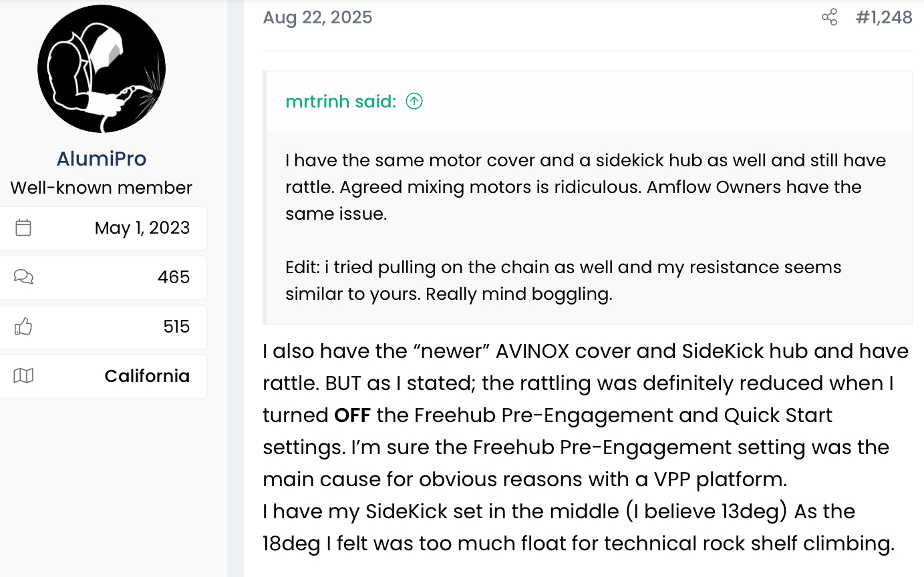924x577 pixels.
Task: Click the quoted text about motor cover rattle
Action: point(575,187)
